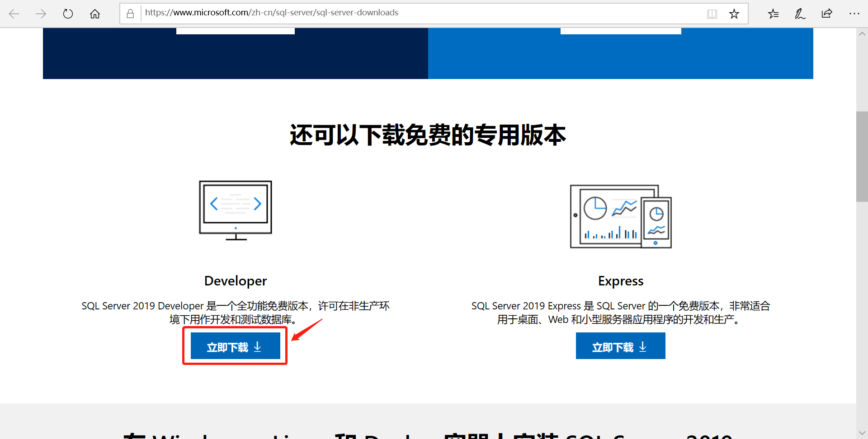Image resolution: width=868 pixels, height=439 pixels.
Task: Click the white button in the blue banner
Action: coord(621,31)
